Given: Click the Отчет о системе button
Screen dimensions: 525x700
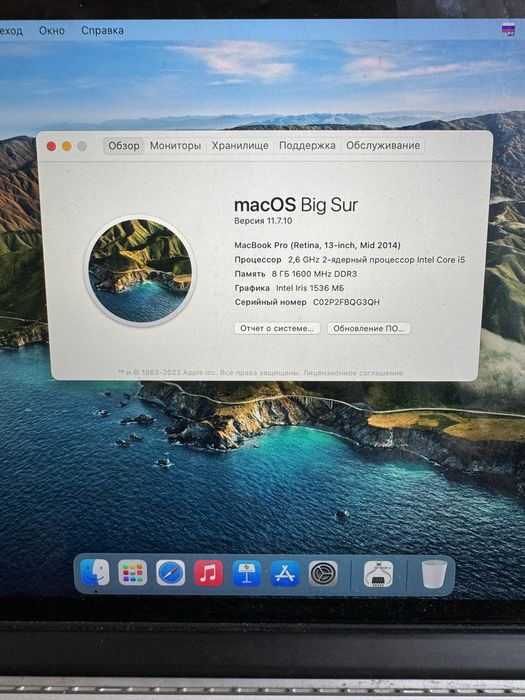Looking at the screenshot, I should pyautogui.click(x=277, y=328).
